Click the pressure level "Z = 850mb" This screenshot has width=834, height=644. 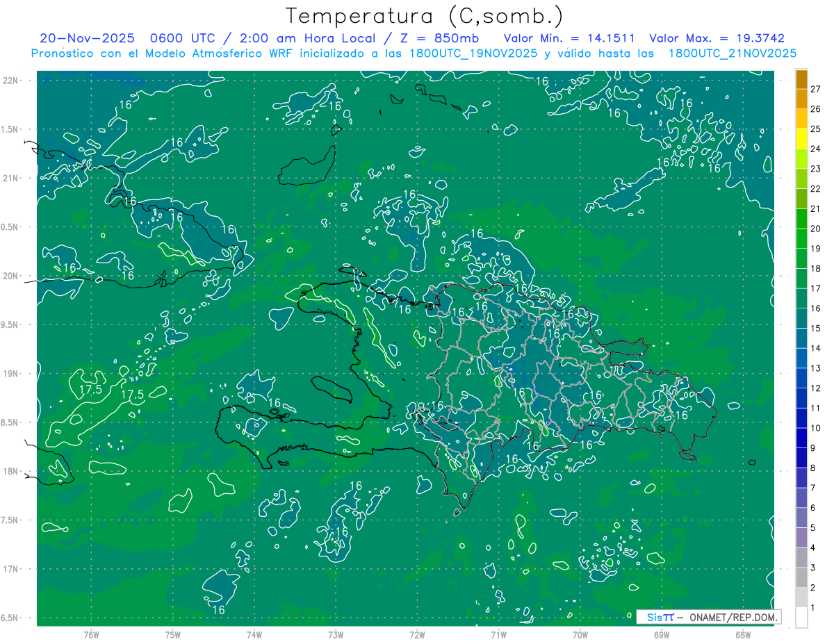[x=438, y=38]
